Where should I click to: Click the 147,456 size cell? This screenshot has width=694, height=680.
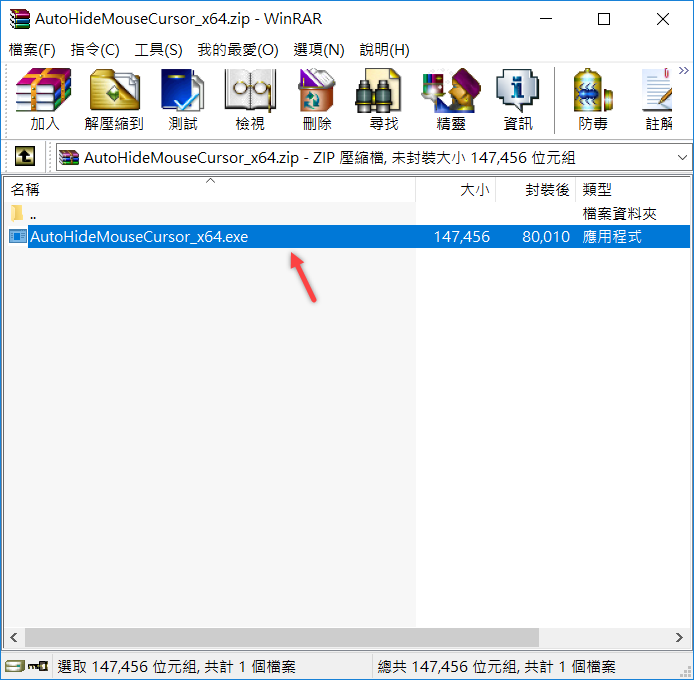point(462,236)
